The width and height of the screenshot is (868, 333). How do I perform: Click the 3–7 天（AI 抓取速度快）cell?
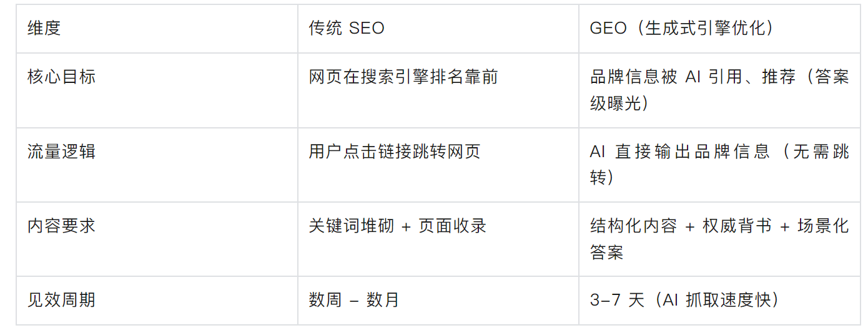tap(684, 300)
